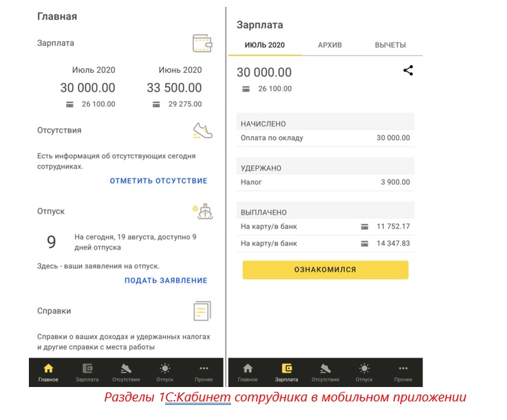
Task: Open Прочее in right screen bottom bar
Action: point(403,373)
